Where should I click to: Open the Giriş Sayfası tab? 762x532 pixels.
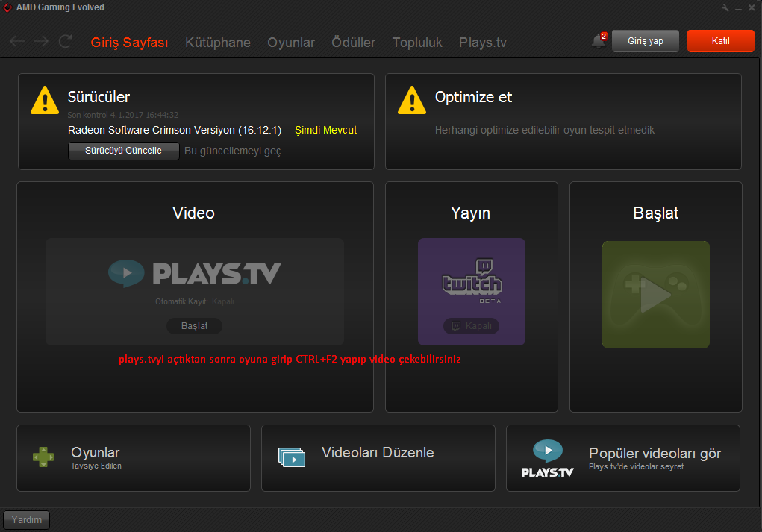(129, 43)
